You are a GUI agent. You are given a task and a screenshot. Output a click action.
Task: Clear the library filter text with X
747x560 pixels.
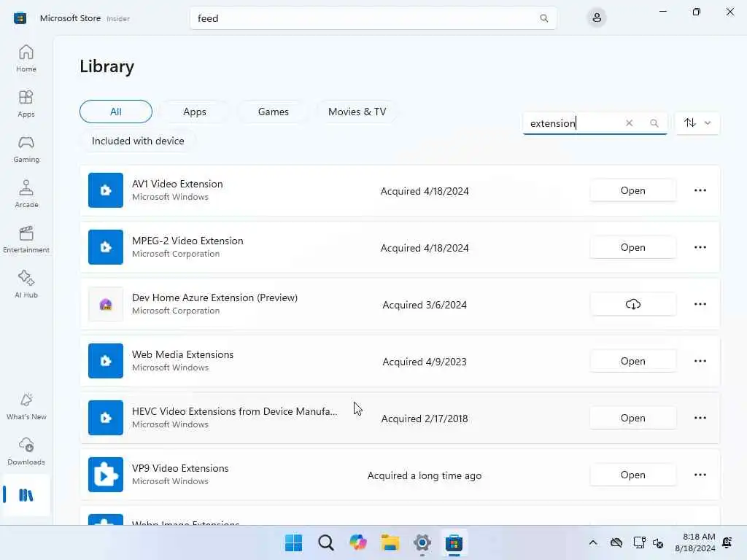click(x=629, y=122)
